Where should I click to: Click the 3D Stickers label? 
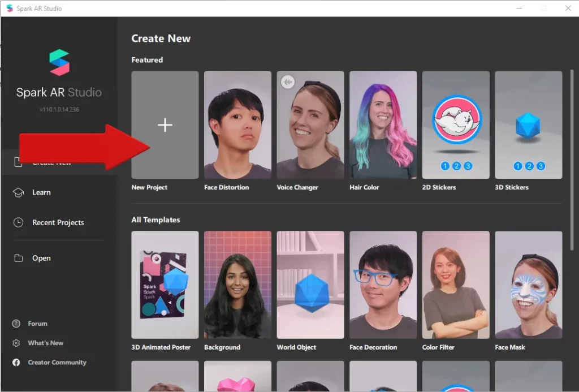[511, 187]
